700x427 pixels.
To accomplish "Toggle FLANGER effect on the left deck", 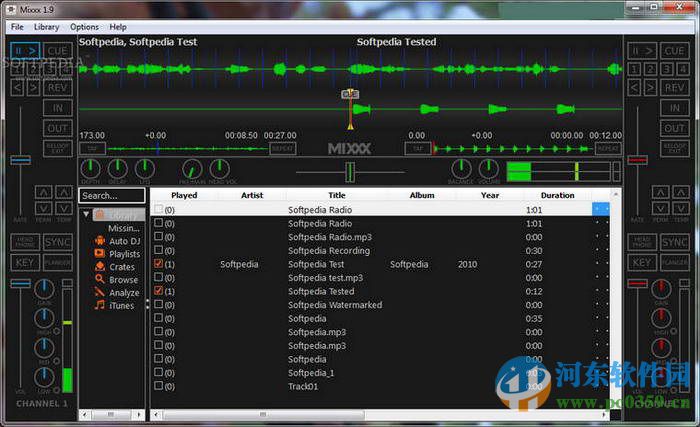I will [x=58, y=263].
